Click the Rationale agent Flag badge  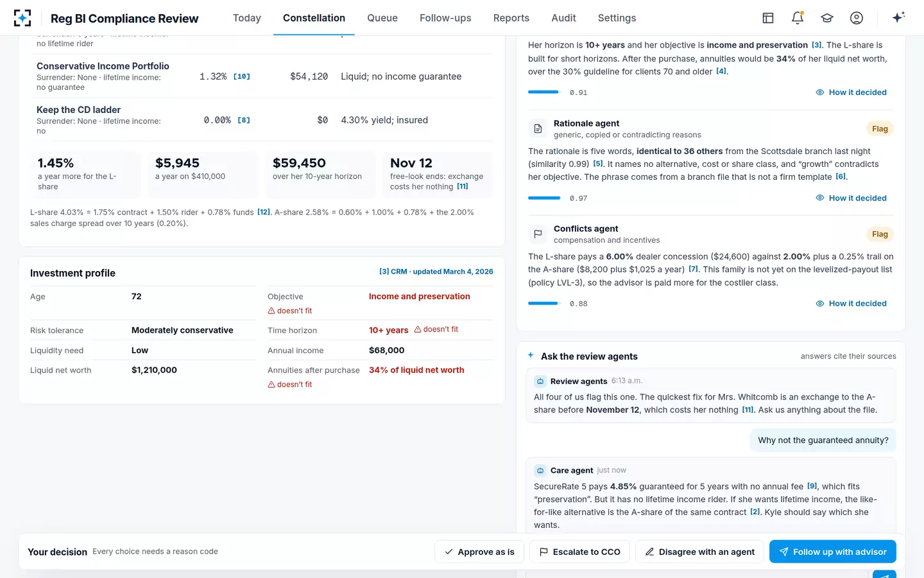tap(880, 129)
